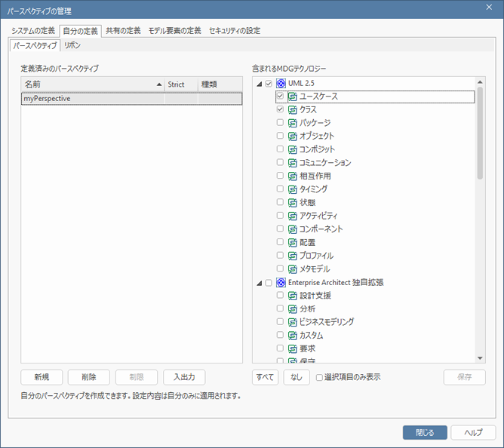Open the モデル要素の定義 tab

coord(175,31)
